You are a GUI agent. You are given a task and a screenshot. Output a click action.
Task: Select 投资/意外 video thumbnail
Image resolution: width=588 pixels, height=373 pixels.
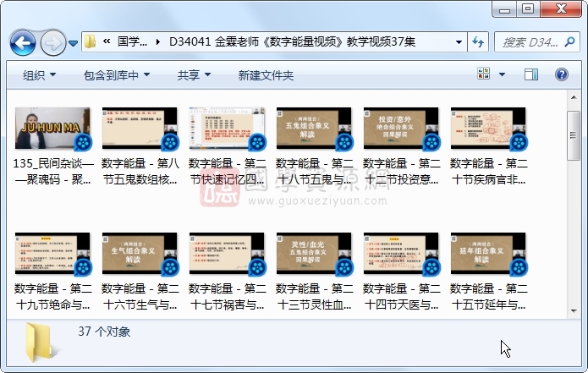[401, 129]
